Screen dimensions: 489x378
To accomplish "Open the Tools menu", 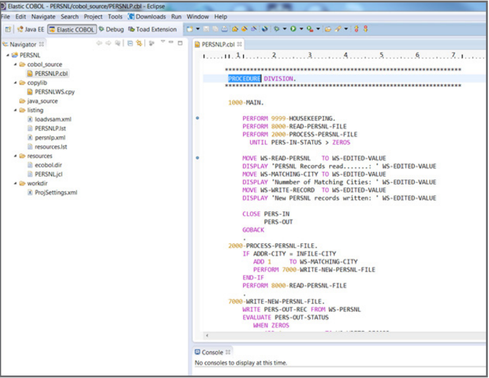I will 115,17.
